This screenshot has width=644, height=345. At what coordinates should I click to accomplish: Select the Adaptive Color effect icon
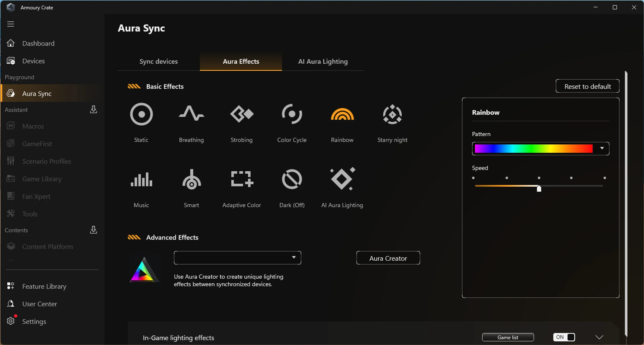[x=242, y=179]
